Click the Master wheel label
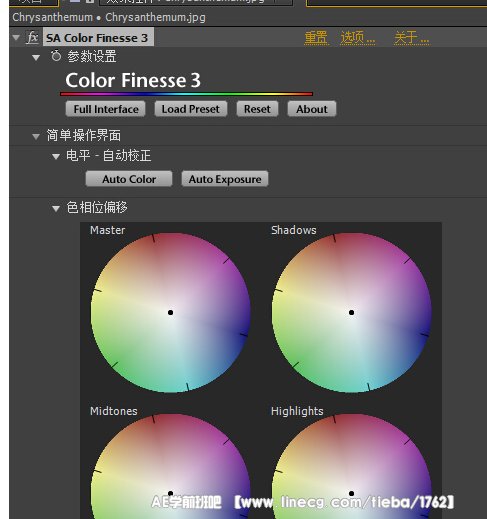487x519 pixels. tap(107, 230)
